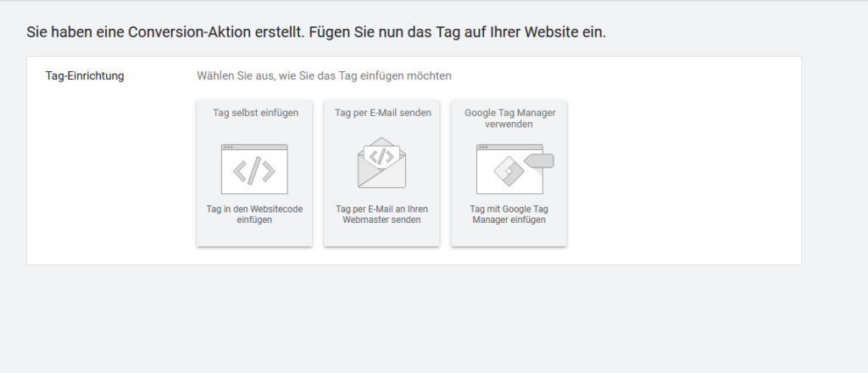Click the gray tag label shape in third card
This screenshot has height=373, width=868.
(539, 160)
